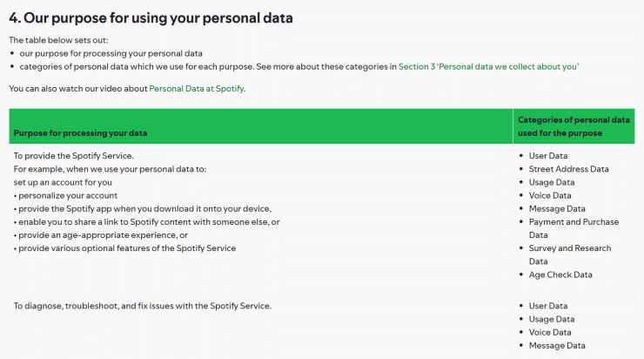644x359 pixels.
Task: Select 'Message Data' in the diagnose row
Action: (x=556, y=345)
